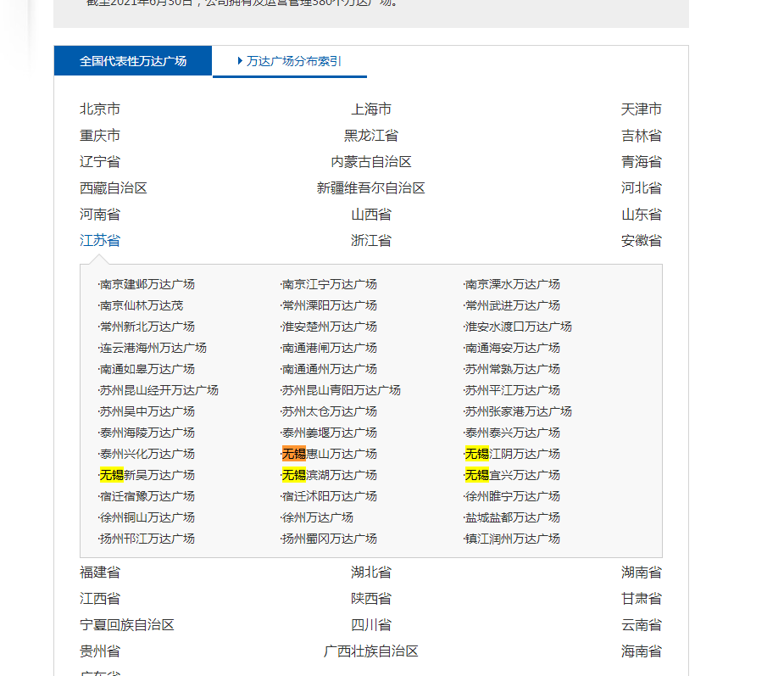
Task: Open the 新疆维吾尔自治区 region list
Action: pos(371,188)
